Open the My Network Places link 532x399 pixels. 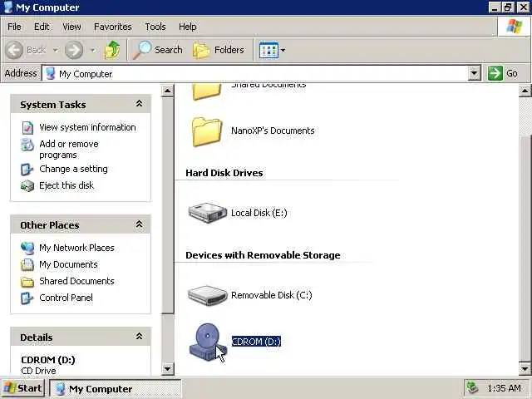click(x=76, y=248)
